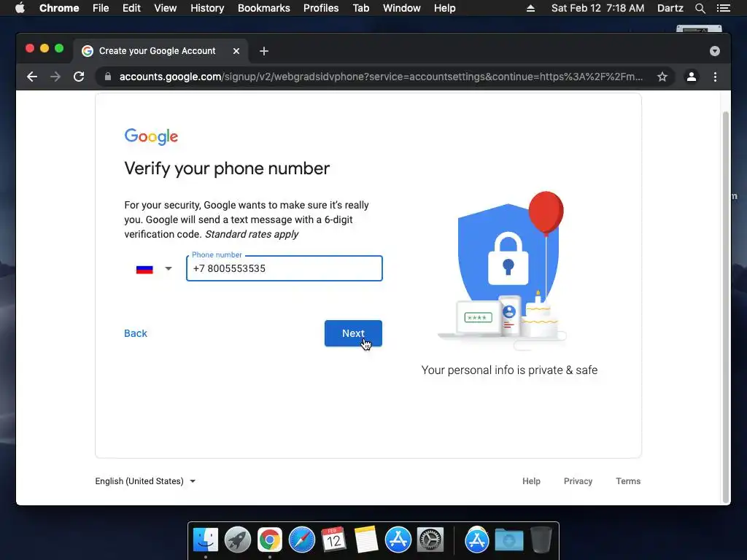Open Safari from the Dock
This screenshot has height=560, width=747.
click(302, 540)
